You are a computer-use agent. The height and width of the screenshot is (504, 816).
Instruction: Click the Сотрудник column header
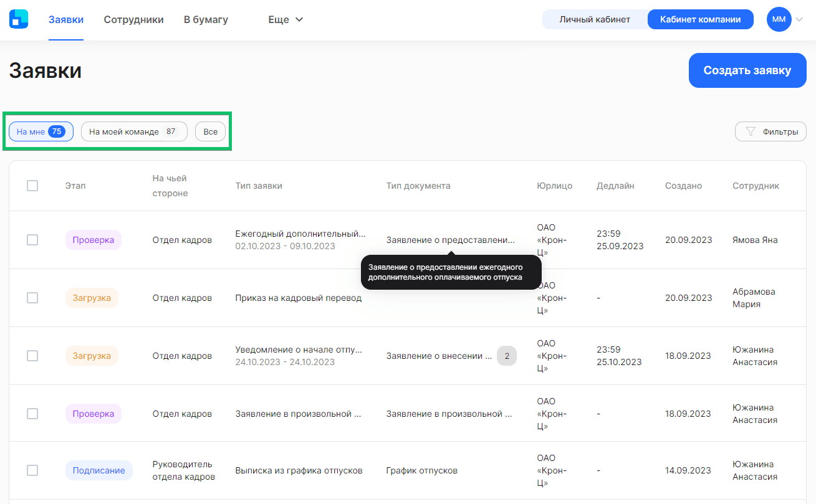[x=756, y=186]
